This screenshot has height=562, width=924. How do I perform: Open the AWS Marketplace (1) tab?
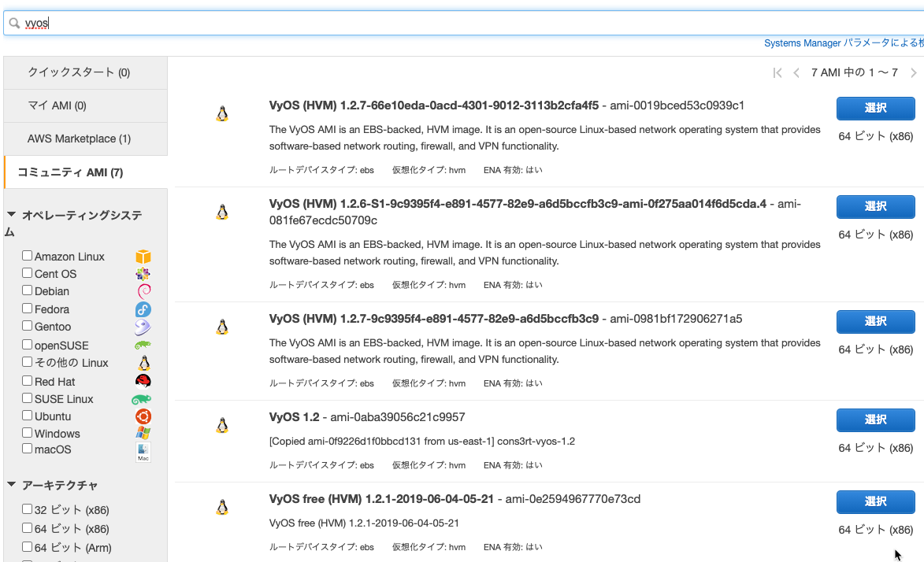tap(85, 139)
